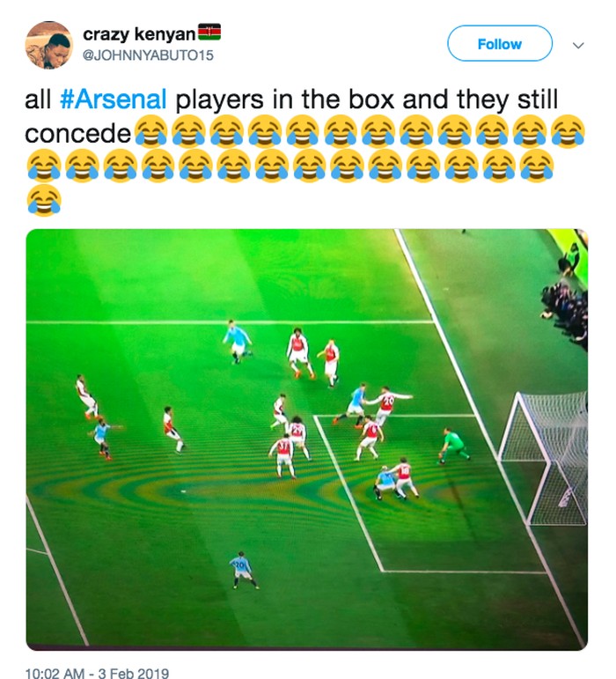616x679 pixels.
Task: Click the lone laughing emoji on the last line
Action: (x=44, y=199)
